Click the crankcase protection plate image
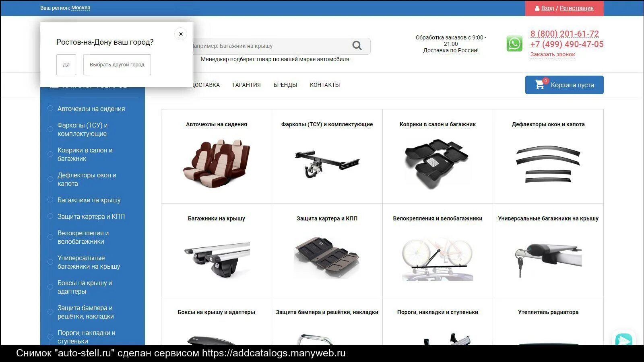Viewport: 644px width, 362px height. (327, 257)
